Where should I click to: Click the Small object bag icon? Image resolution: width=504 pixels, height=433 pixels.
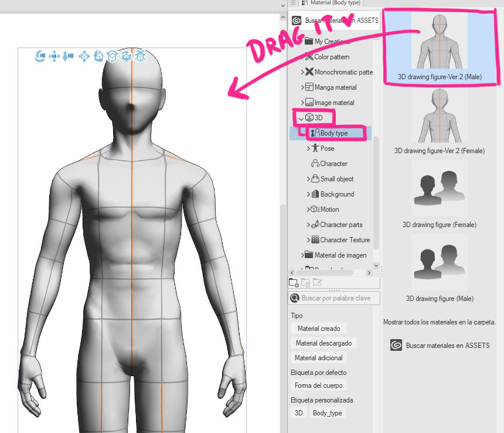tap(315, 178)
